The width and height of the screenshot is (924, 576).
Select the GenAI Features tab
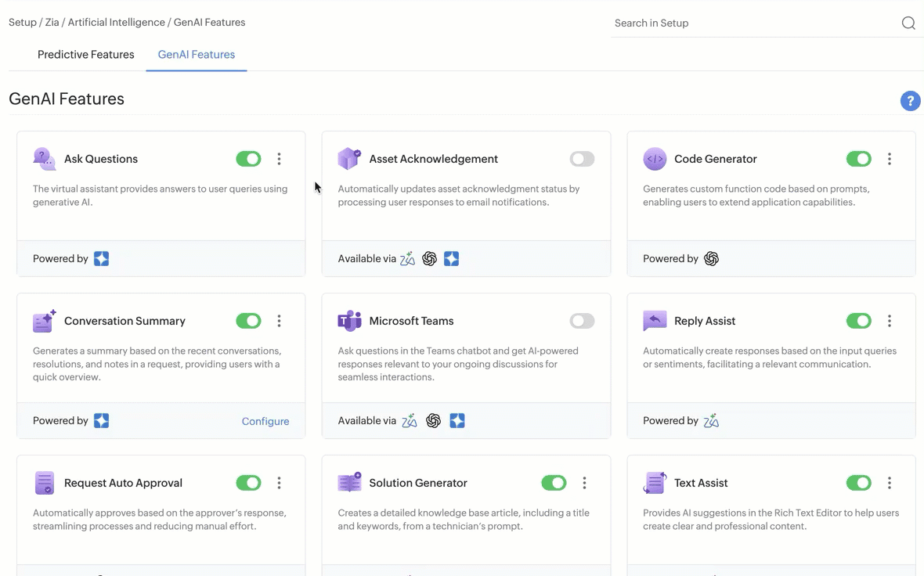tap(197, 55)
